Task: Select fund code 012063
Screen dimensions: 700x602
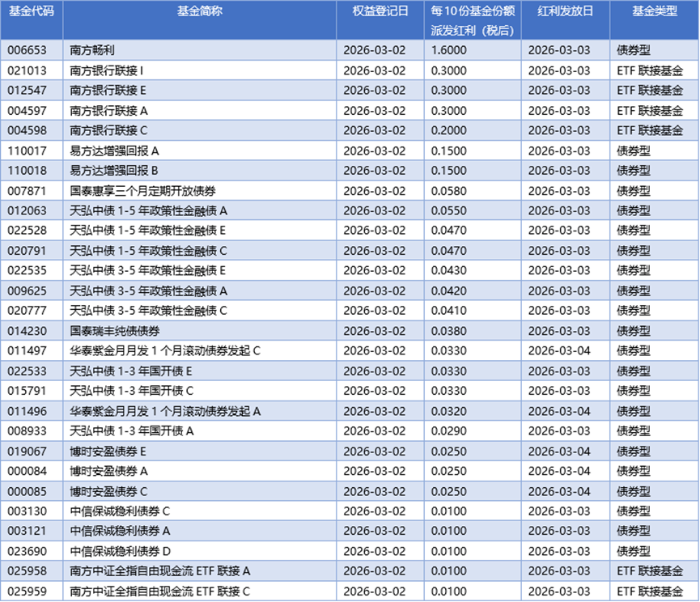Action: [x=27, y=210]
